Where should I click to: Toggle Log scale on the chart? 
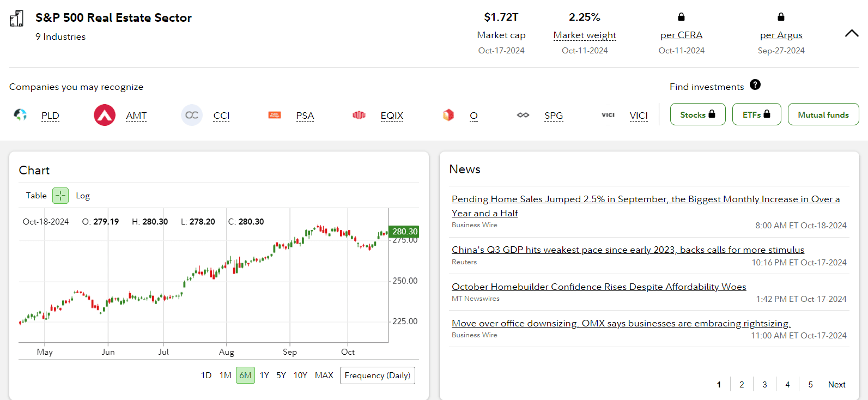pos(83,196)
